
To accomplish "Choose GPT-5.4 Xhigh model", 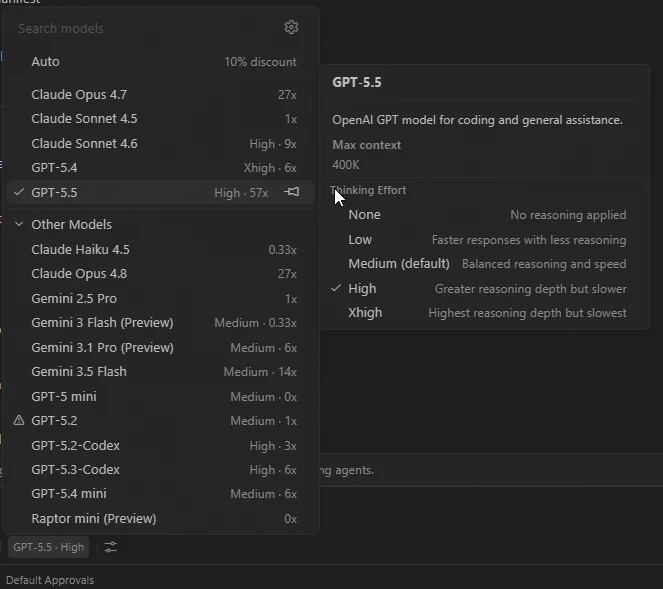I will 161,167.
